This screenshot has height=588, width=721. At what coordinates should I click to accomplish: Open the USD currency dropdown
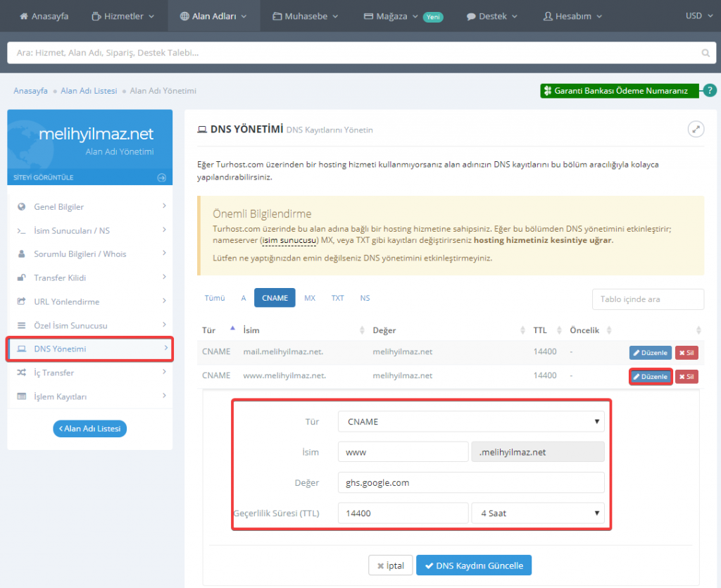(x=698, y=15)
